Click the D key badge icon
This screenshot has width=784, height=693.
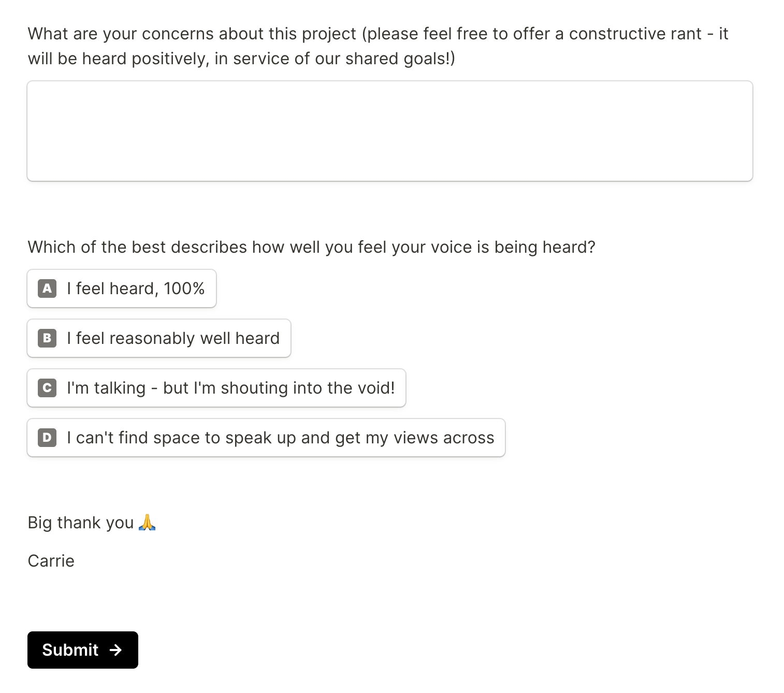pyautogui.click(x=47, y=438)
